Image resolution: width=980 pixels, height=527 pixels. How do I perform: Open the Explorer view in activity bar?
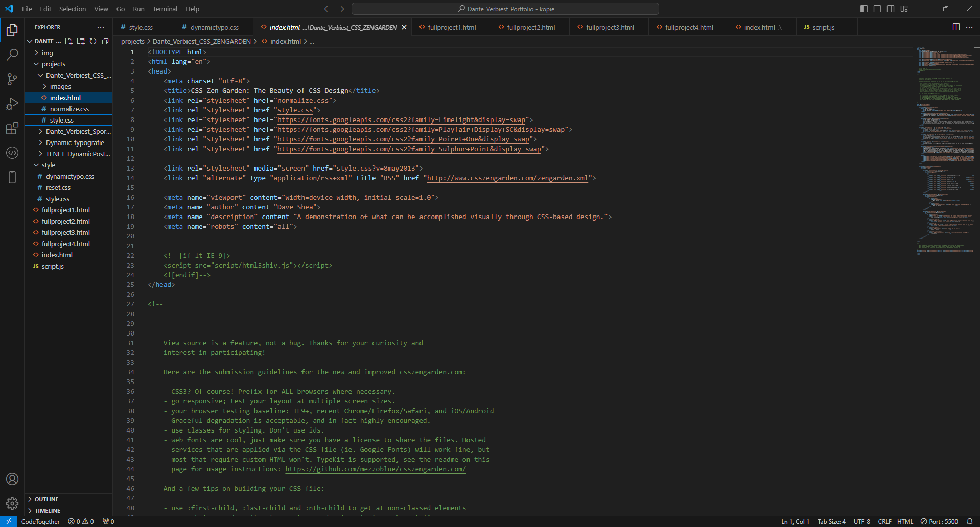(x=12, y=30)
